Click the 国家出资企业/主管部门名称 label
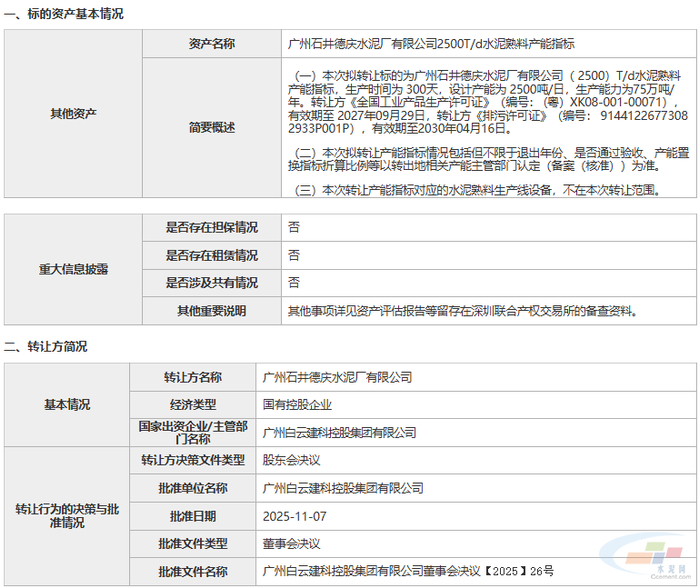The image size is (700, 588). [193, 432]
